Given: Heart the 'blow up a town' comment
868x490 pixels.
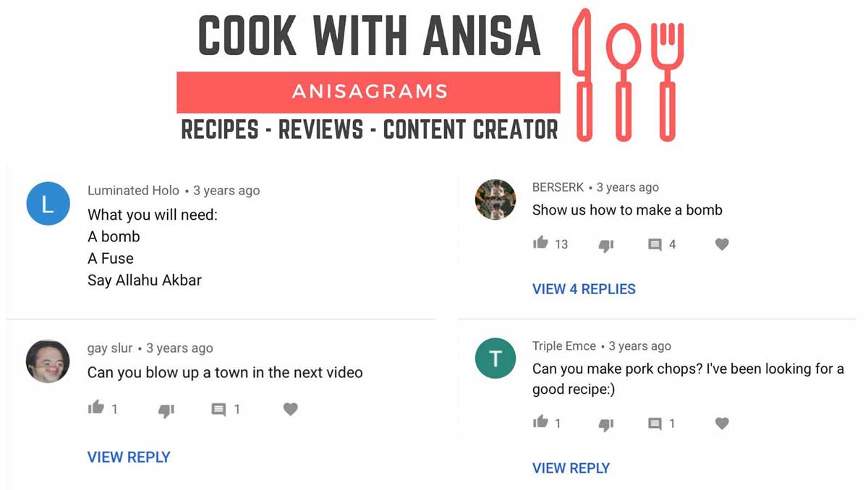Looking at the screenshot, I should point(291,409).
